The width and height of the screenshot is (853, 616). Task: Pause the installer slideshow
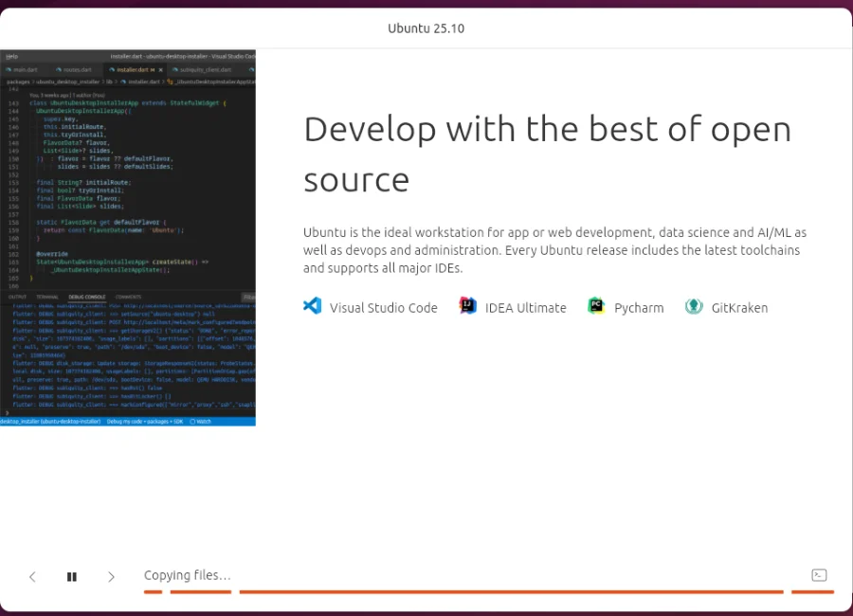(x=72, y=576)
